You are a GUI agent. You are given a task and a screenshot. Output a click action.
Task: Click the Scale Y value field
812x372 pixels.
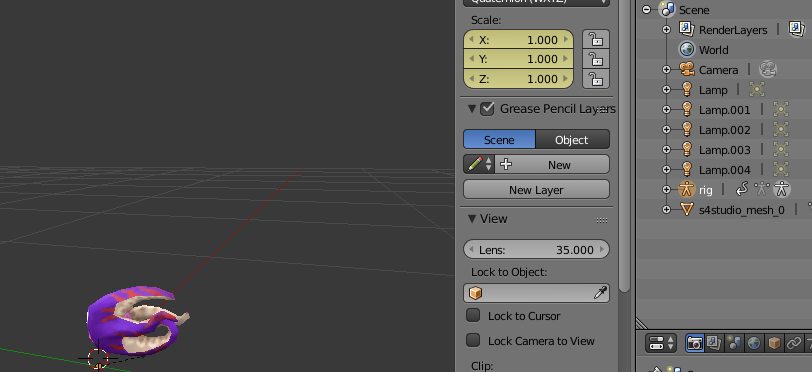coord(518,59)
